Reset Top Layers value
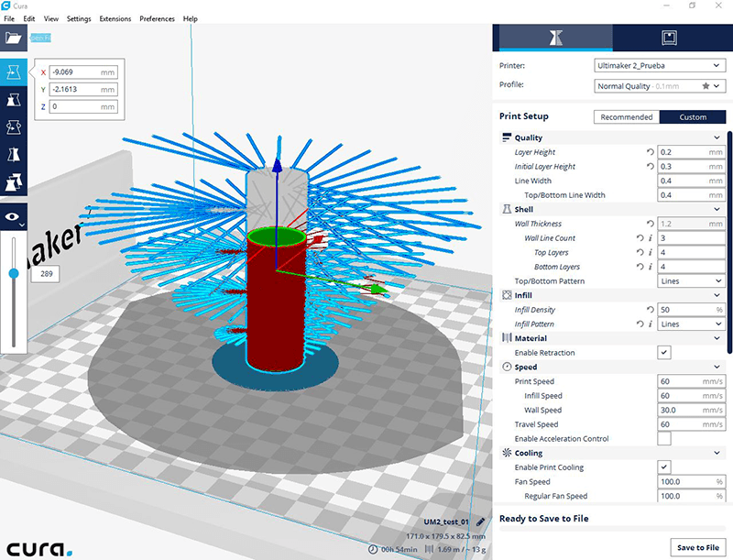The height and width of the screenshot is (560, 733). [640, 252]
